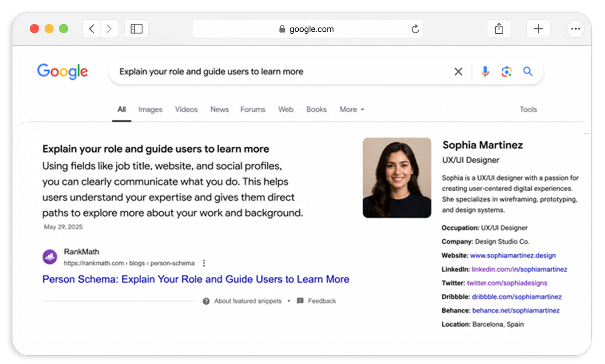The width and height of the screenshot is (605, 364).
Task: Click the feedback flag icon
Action: (x=300, y=301)
